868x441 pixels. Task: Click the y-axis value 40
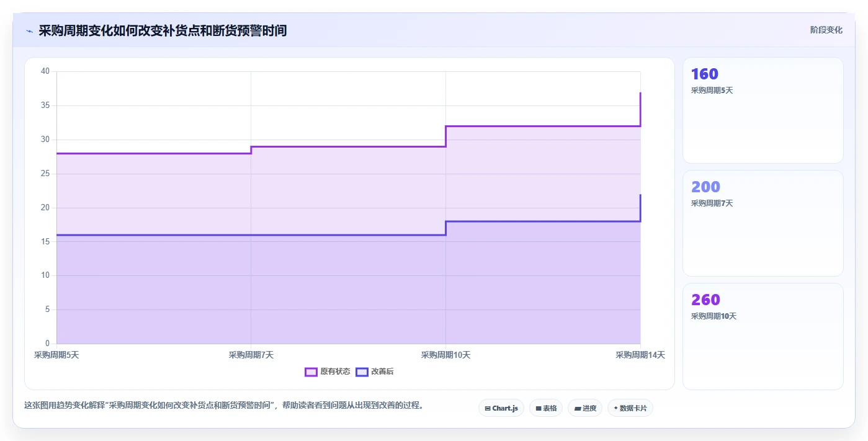[45, 71]
